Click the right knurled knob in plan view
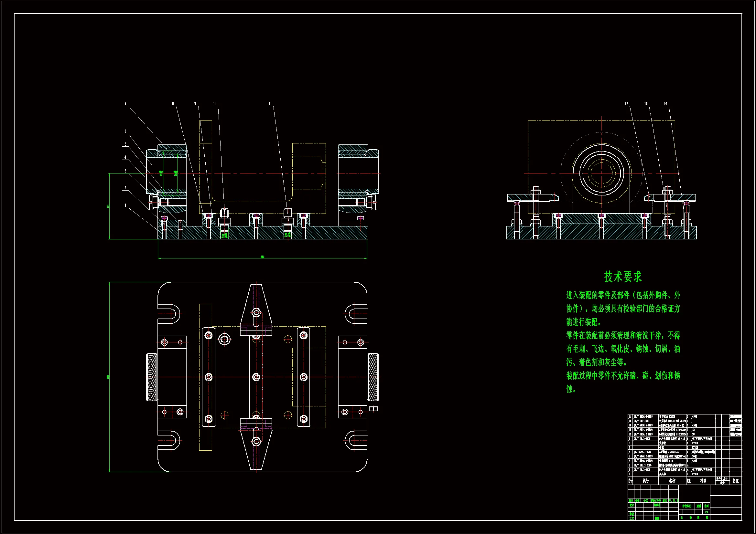The height and width of the screenshot is (534, 756). [373, 377]
